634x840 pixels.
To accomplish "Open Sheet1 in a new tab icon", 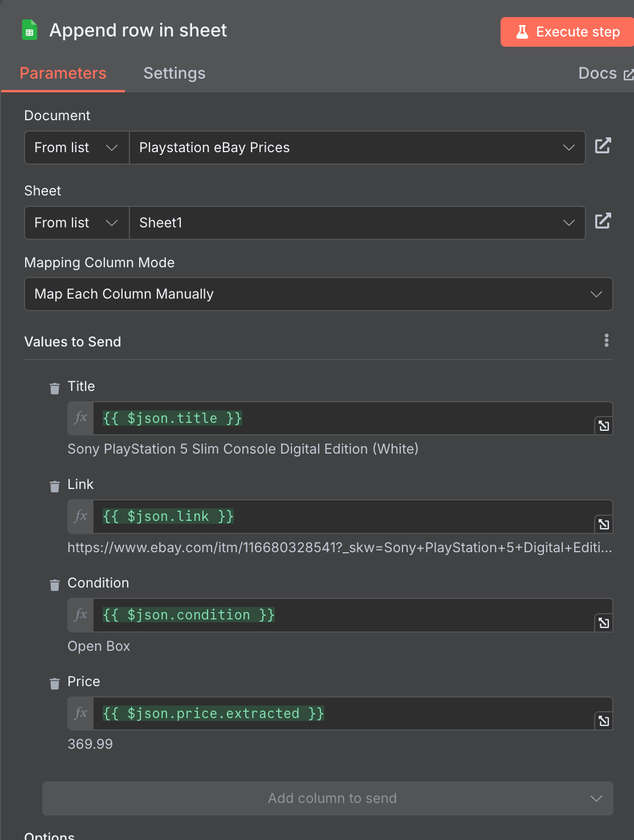I will pyautogui.click(x=603, y=221).
